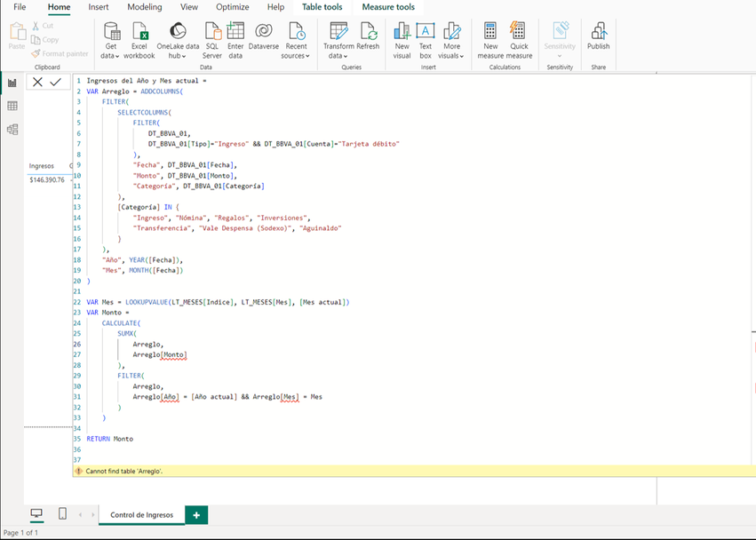Insert a Text box
This screenshot has height=540, width=756.
426,41
